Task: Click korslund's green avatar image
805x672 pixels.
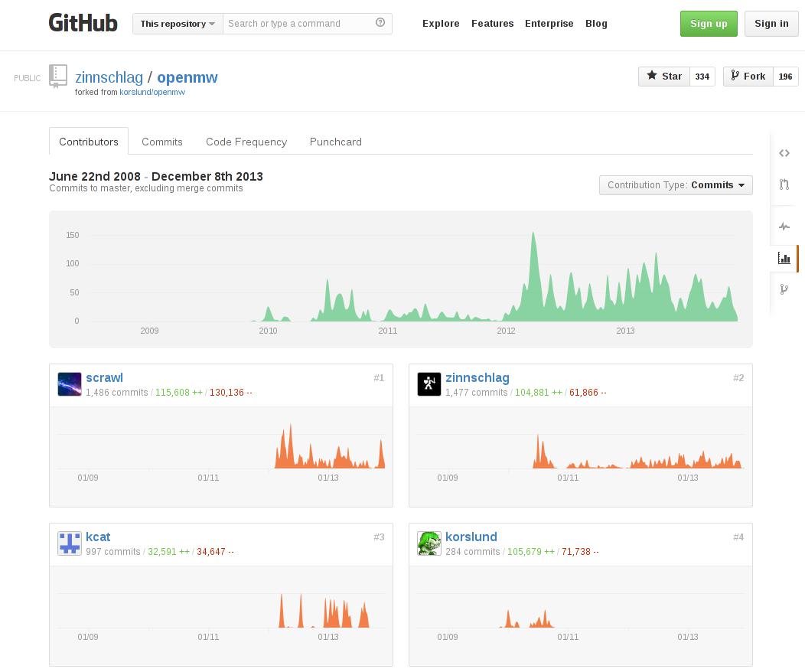Action: click(x=429, y=543)
